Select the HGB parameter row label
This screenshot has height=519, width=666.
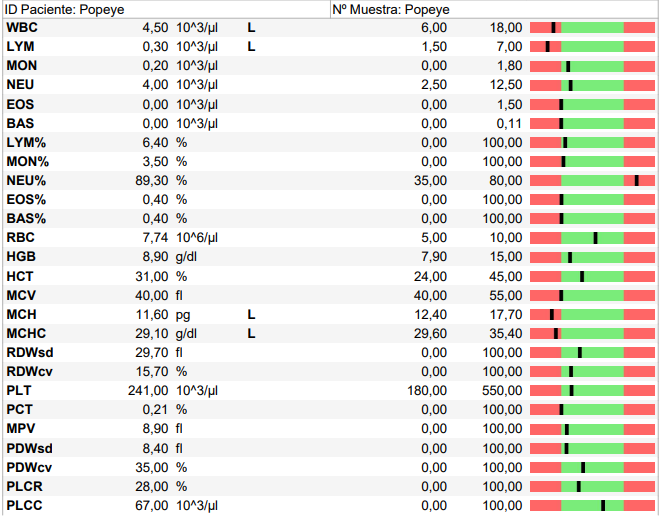(x=22, y=257)
